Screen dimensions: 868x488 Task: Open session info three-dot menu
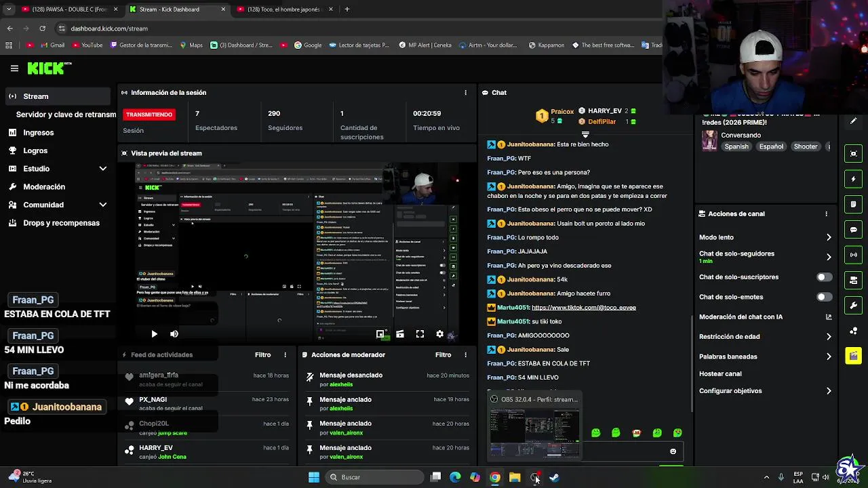point(465,93)
